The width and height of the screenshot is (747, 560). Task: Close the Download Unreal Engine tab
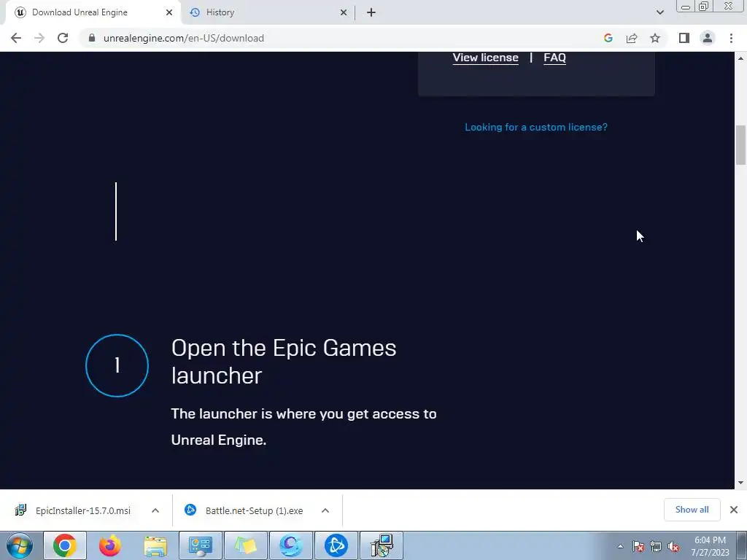pos(169,12)
